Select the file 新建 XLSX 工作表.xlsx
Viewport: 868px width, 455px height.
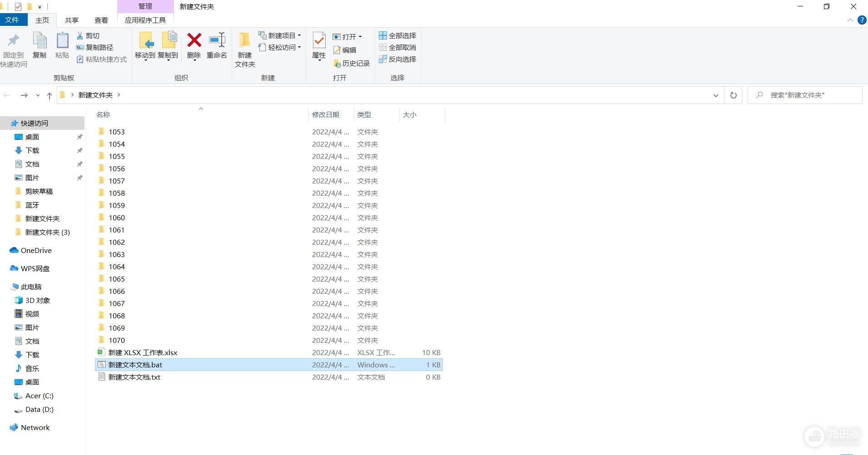[269, 352]
